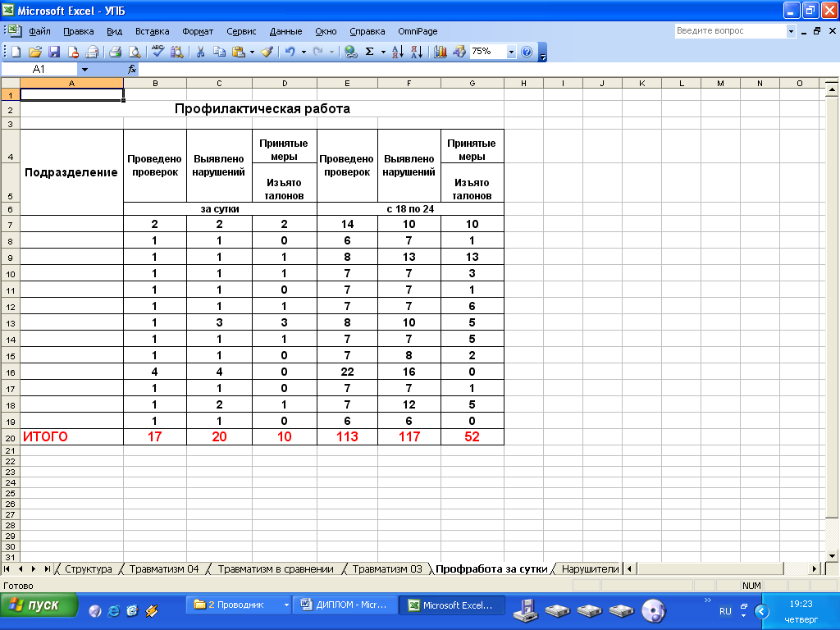Open a file with the Open folder icon
840x630 pixels.
point(35,52)
